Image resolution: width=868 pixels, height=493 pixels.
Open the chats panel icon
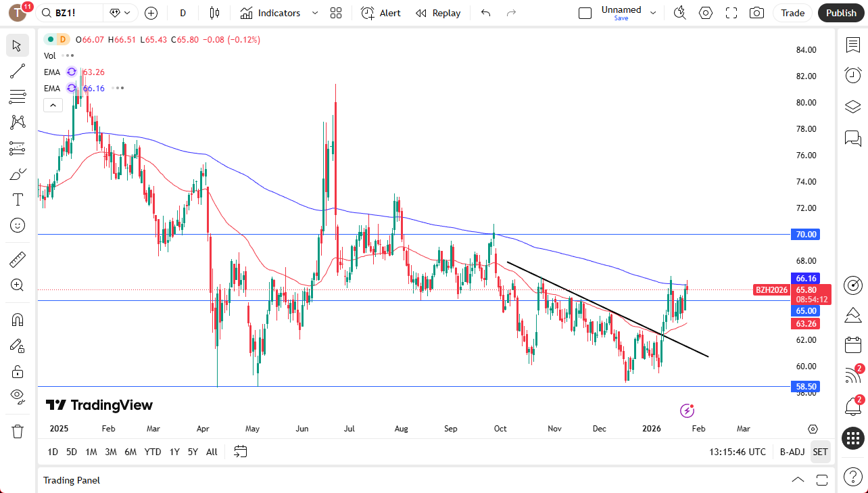coord(853,139)
